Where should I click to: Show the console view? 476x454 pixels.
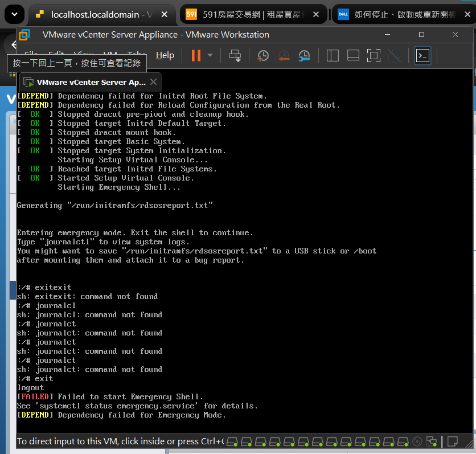pyautogui.click(x=422, y=56)
